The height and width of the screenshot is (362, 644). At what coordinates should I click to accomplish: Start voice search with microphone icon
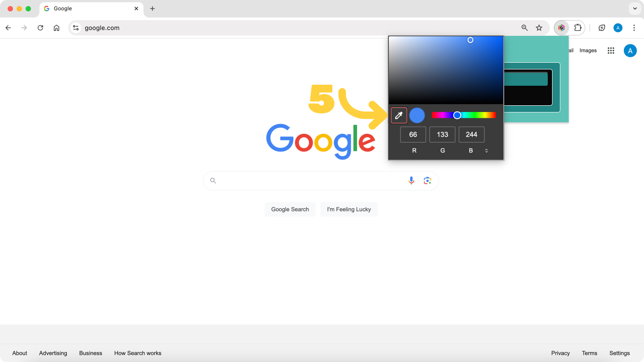(411, 181)
